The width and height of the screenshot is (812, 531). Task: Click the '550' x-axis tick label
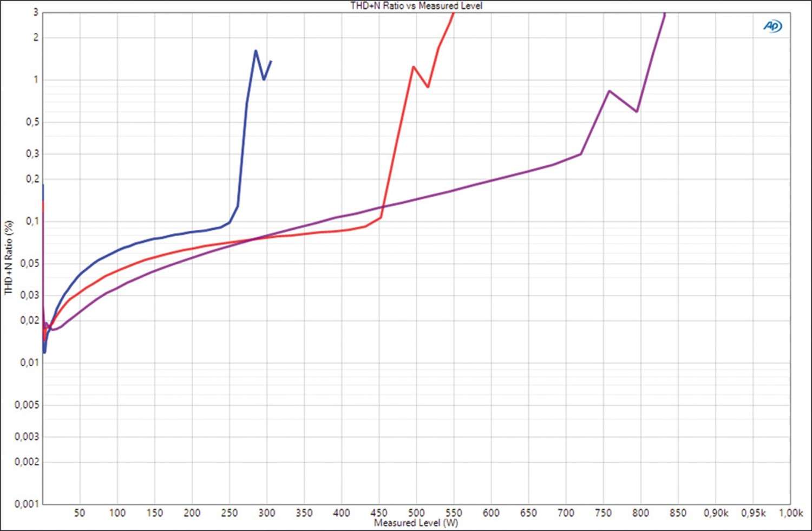point(454,513)
